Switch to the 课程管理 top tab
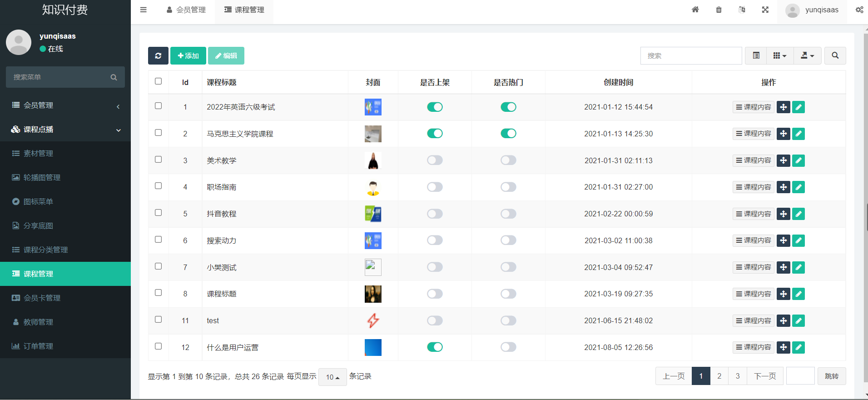This screenshot has width=868, height=400. pyautogui.click(x=244, y=10)
